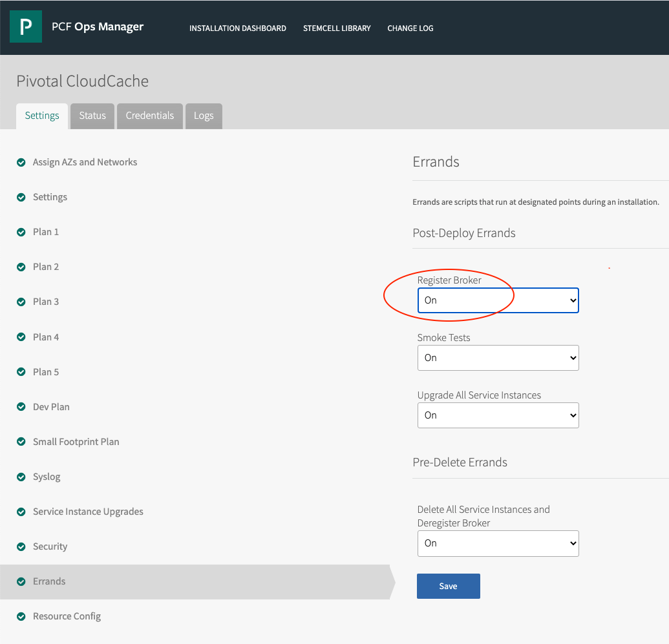Click the PCF Ops Manager logo icon
Image resolution: width=669 pixels, height=644 pixels.
click(26, 27)
